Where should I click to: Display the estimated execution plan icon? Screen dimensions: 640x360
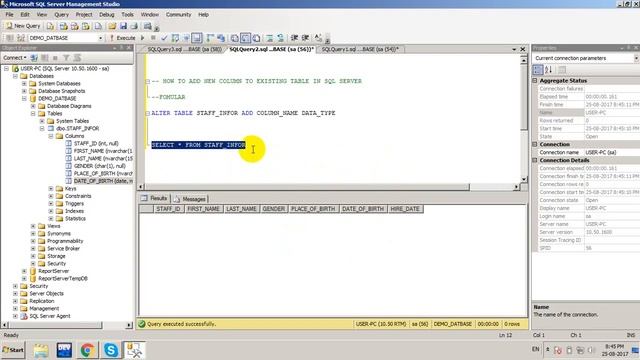(x=175, y=38)
